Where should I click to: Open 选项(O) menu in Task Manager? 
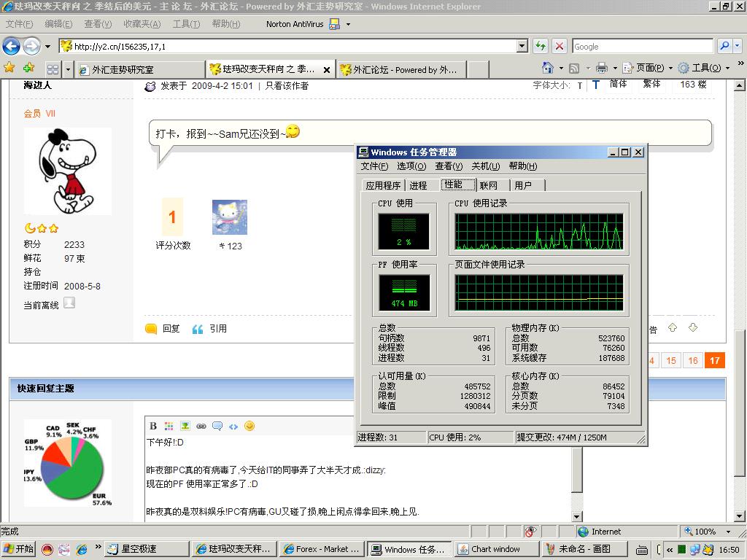click(x=411, y=166)
